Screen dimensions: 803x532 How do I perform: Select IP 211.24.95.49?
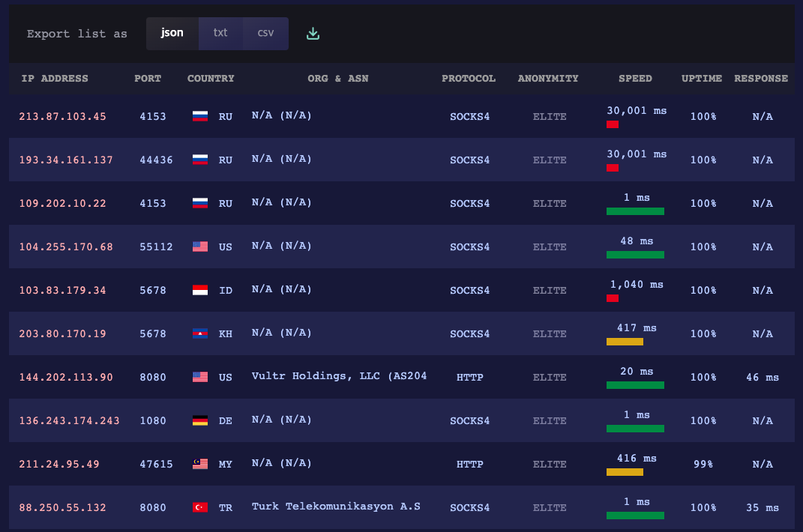pyautogui.click(x=59, y=465)
